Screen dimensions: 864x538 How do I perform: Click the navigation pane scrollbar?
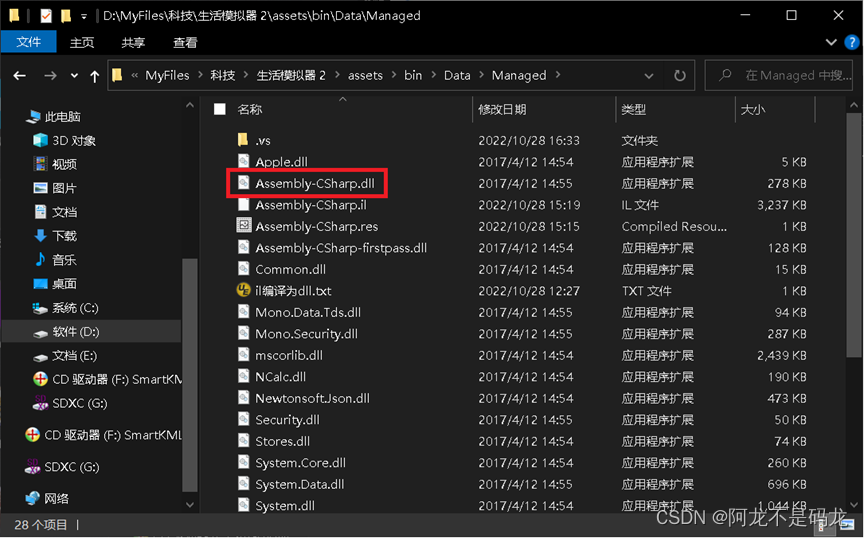(190, 375)
